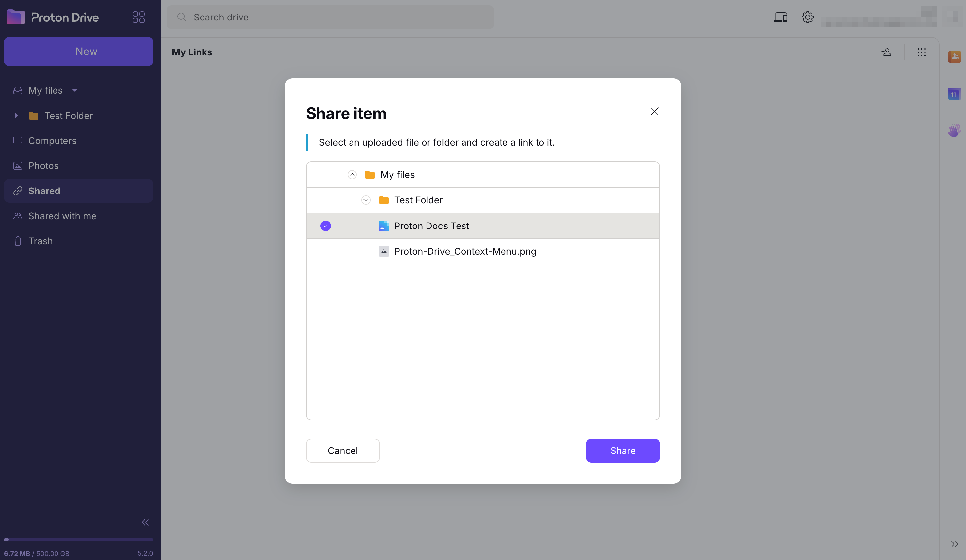The width and height of the screenshot is (966, 560).
Task: Expand Test Folder in the sidebar tree
Action: [x=16, y=115]
